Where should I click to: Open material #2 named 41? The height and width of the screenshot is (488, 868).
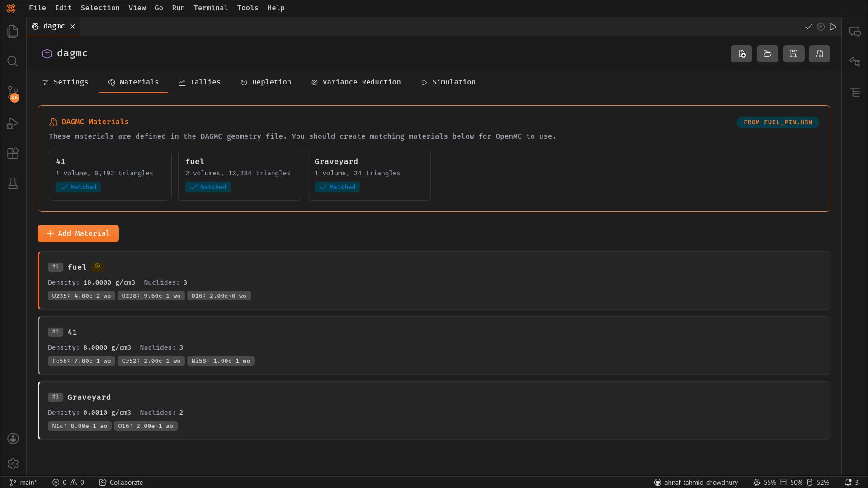(x=434, y=345)
